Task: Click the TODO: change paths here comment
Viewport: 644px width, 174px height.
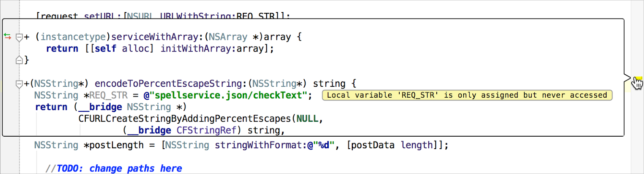Action: pyautogui.click(x=119, y=168)
